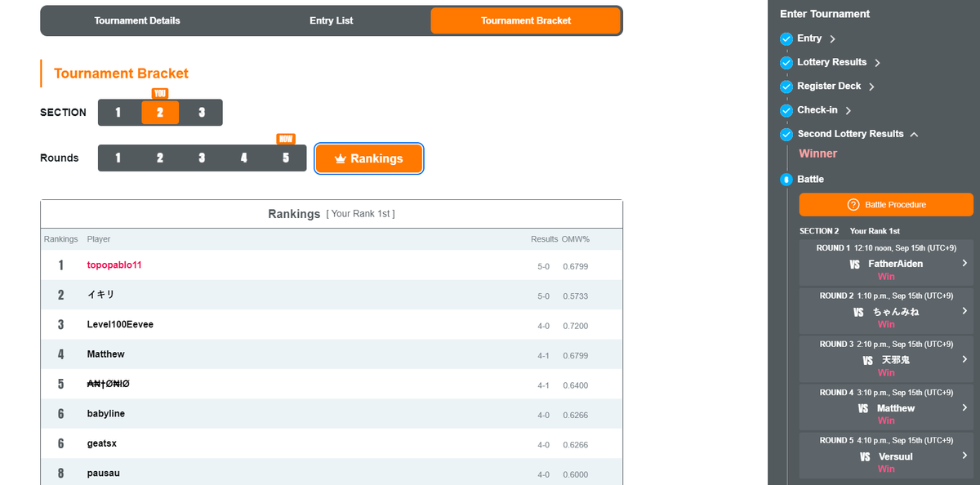Select Section 2 marked YOU
980x485 pixels.
tap(160, 113)
